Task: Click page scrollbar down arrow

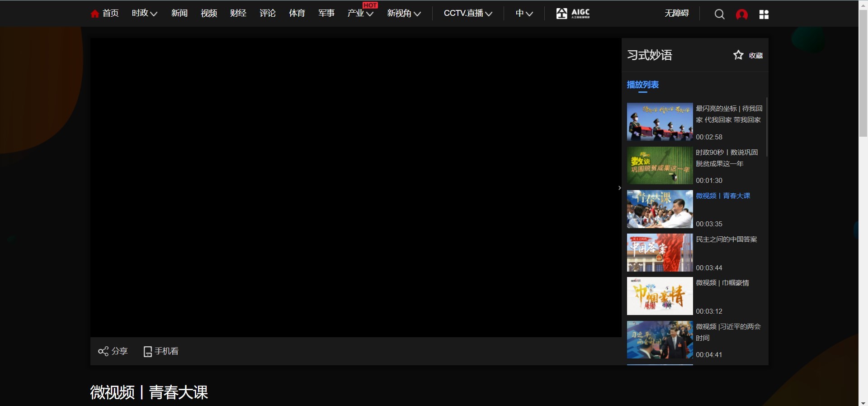Action: (x=863, y=403)
